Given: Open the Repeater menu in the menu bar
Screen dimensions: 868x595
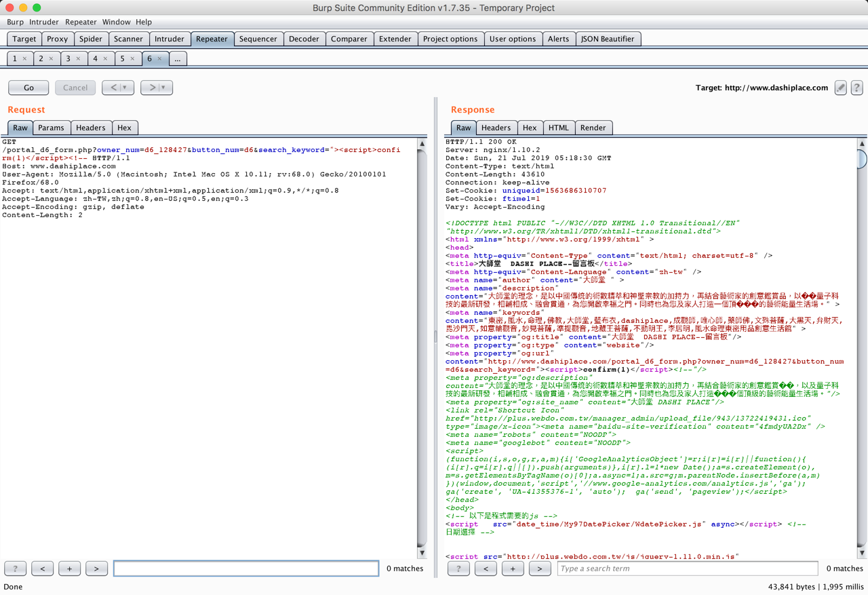Looking at the screenshot, I should [x=81, y=22].
